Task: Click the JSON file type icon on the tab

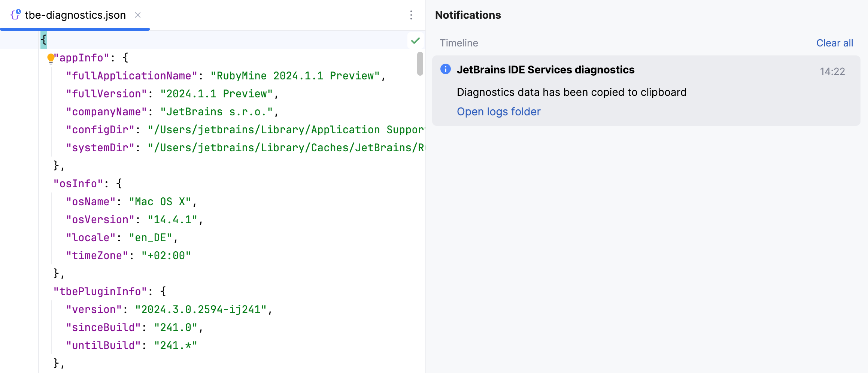Action: 15,15
